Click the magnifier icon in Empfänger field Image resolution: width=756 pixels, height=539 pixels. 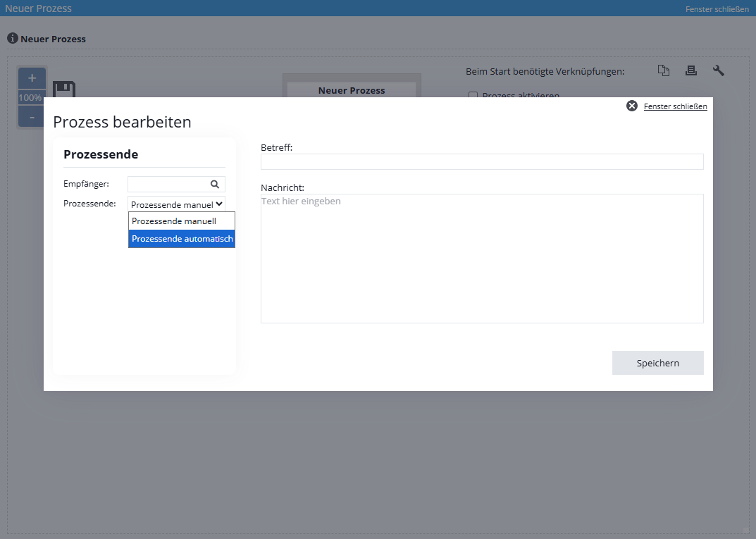[215, 184]
